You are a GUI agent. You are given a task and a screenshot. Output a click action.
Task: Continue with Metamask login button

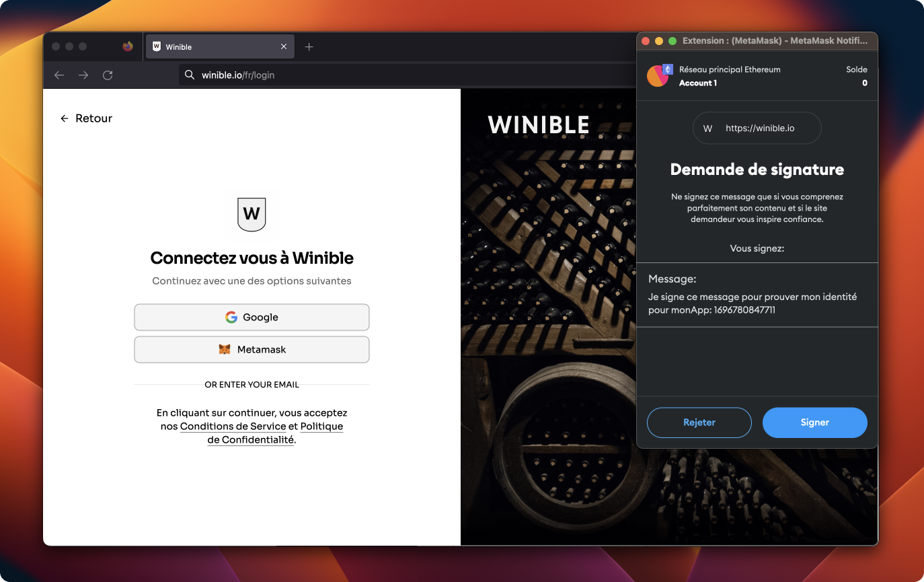[x=252, y=349]
